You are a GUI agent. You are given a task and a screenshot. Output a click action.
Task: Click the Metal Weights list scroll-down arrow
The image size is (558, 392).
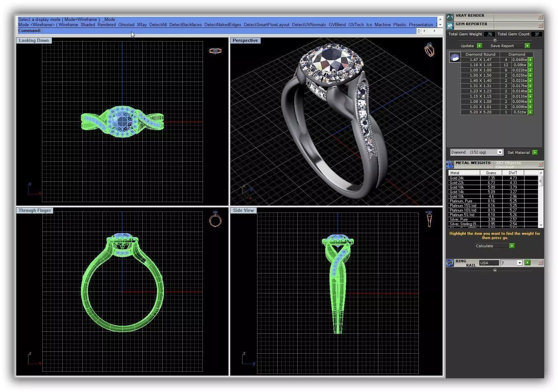click(541, 225)
